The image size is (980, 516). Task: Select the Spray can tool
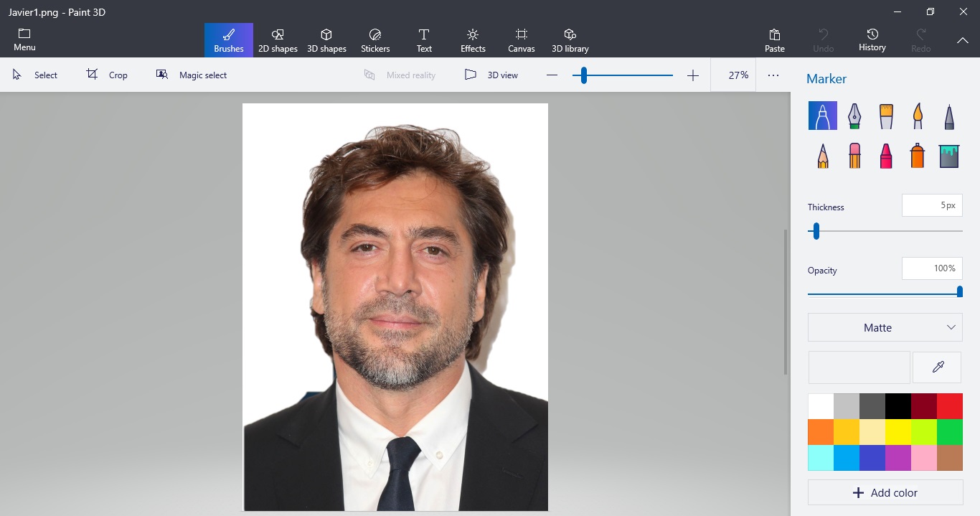coord(918,155)
